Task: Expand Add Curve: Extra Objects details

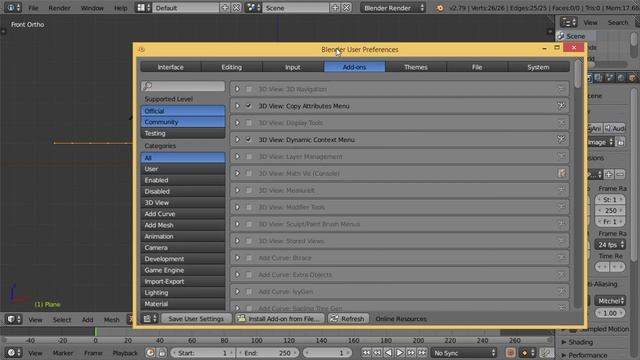Action: pyautogui.click(x=237, y=275)
